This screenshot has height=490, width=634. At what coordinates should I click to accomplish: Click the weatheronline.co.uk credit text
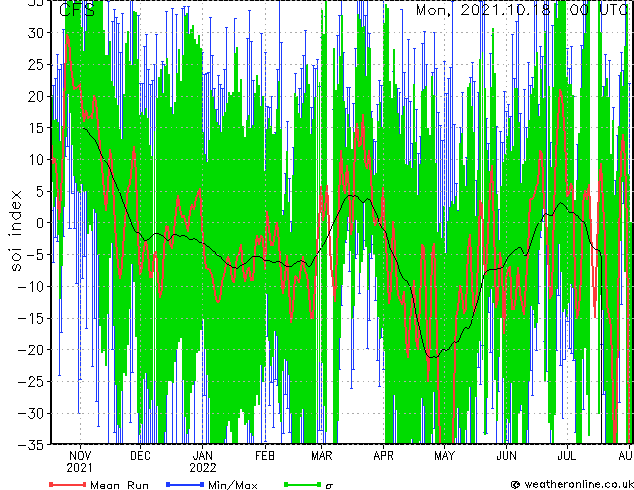[579, 484]
